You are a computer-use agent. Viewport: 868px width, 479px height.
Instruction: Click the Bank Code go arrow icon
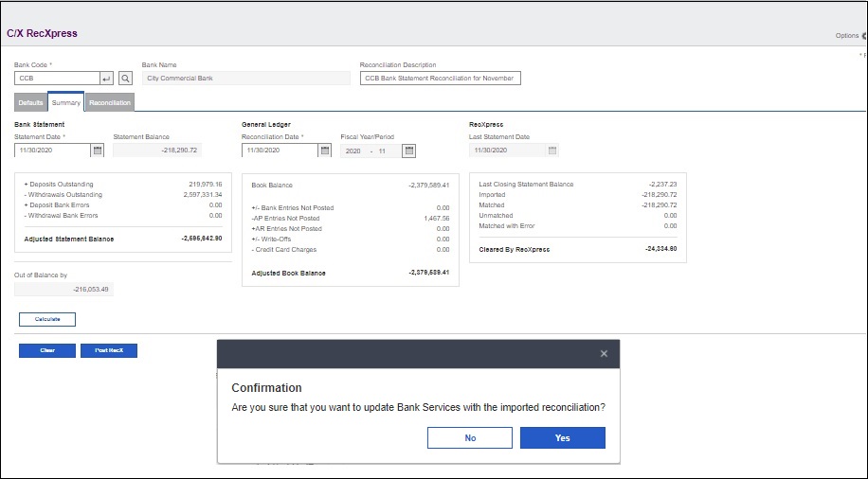pyautogui.click(x=106, y=79)
